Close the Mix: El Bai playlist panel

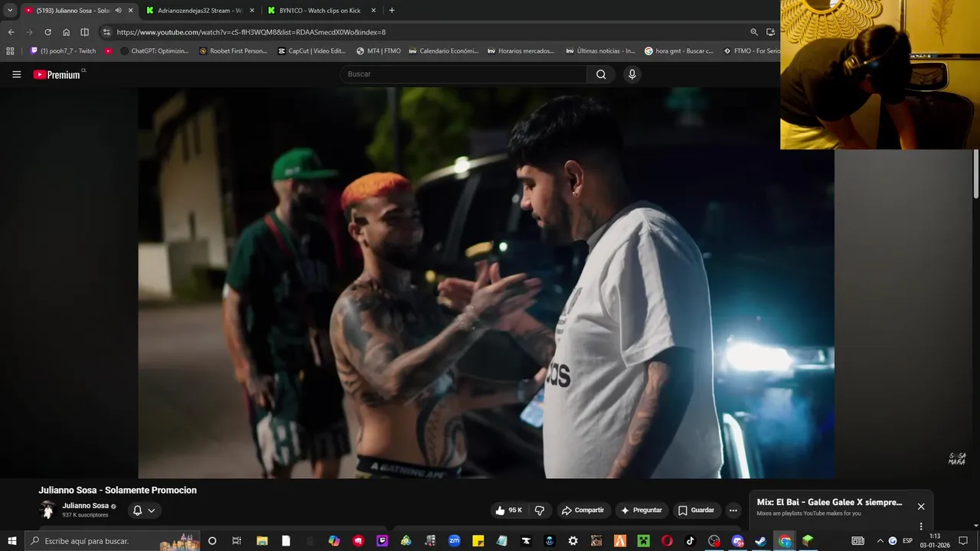921,507
